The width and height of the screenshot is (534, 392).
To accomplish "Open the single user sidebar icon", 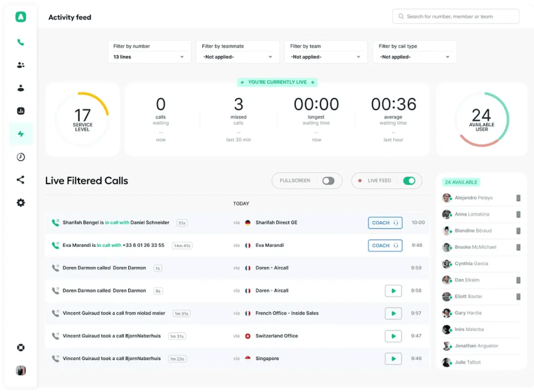I will [21, 88].
